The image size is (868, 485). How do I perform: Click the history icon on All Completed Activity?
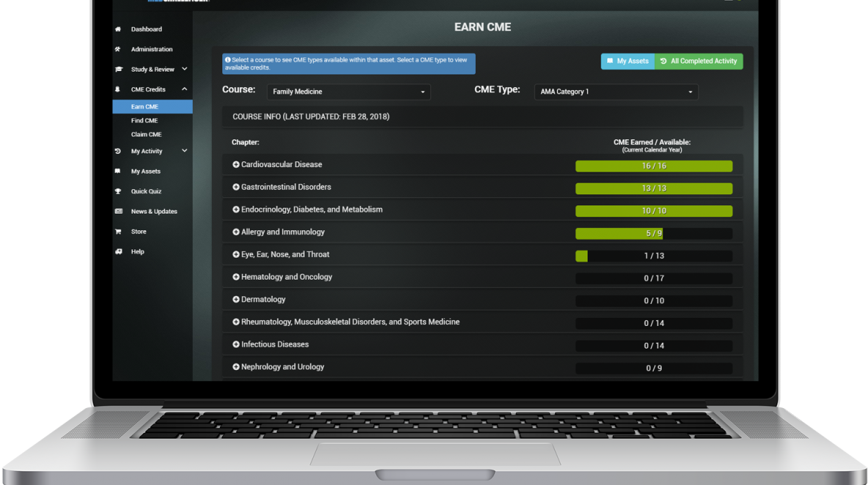click(663, 62)
